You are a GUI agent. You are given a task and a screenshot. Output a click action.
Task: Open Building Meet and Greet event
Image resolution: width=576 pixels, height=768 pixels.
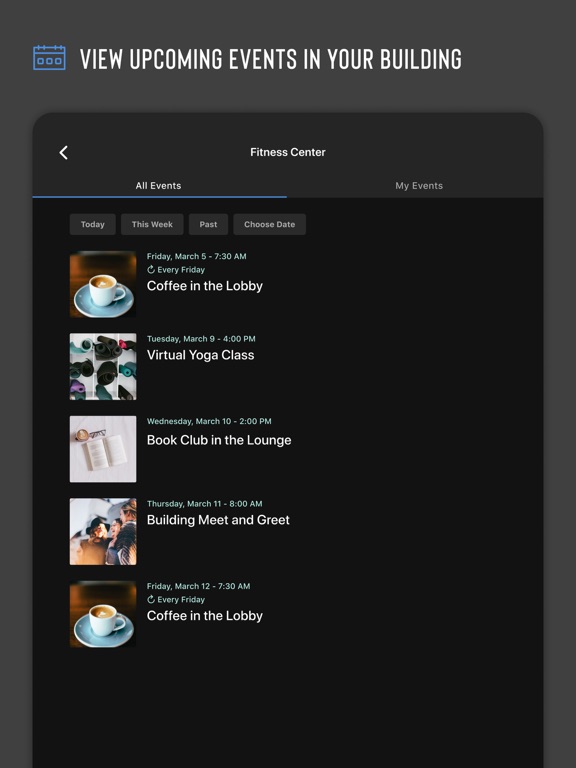[x=218, y=520]
